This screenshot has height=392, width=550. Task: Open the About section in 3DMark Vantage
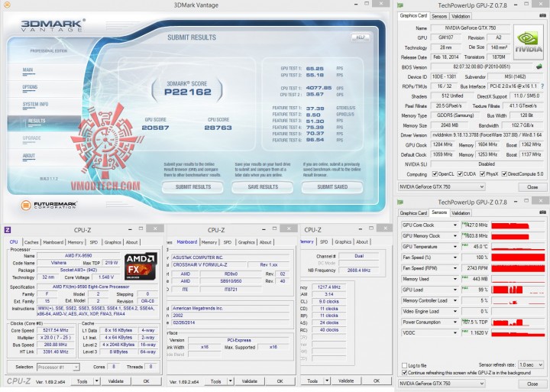29,155
